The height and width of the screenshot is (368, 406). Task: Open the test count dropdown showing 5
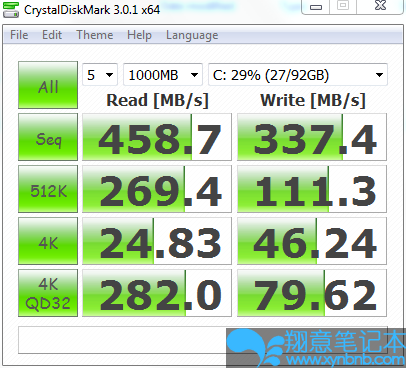tap(100, 75)
